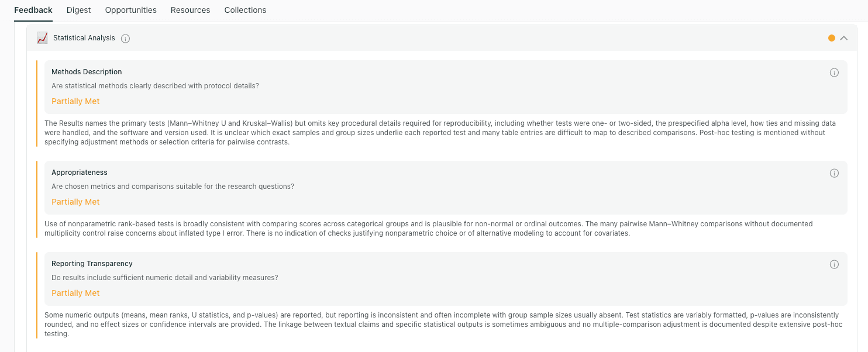Image resolution: width=868 pixels, height=352 pixels.
Task: Open the Opportunities tab
Action: click(130, 10)
